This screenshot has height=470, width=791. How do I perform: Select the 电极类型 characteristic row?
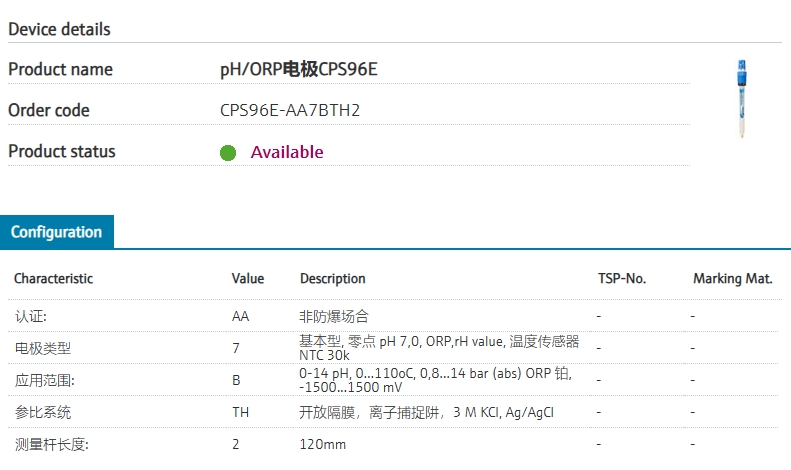click(395, 348)
